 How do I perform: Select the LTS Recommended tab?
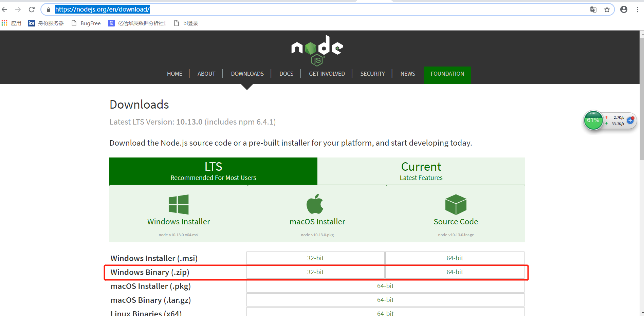click(213, 171)
